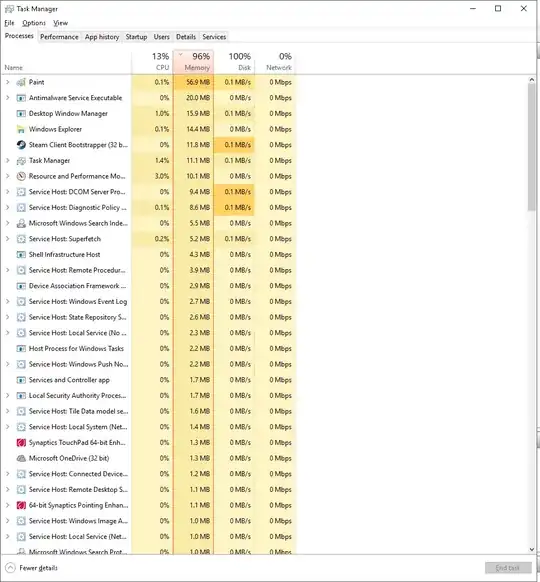This screenshot has height=582, width=540.
Task: Switch to the Performance tab
Action: [x=59, y=37]
